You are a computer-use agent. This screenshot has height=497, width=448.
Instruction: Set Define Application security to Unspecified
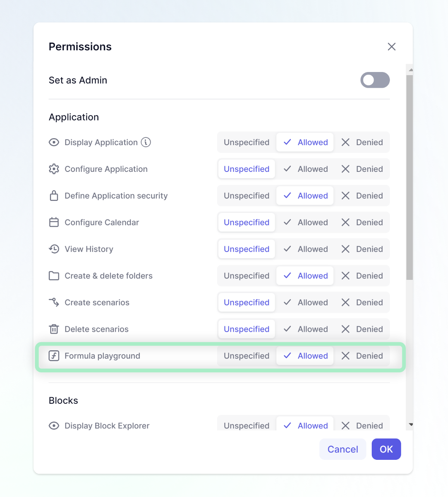click(x=247, y=195)
